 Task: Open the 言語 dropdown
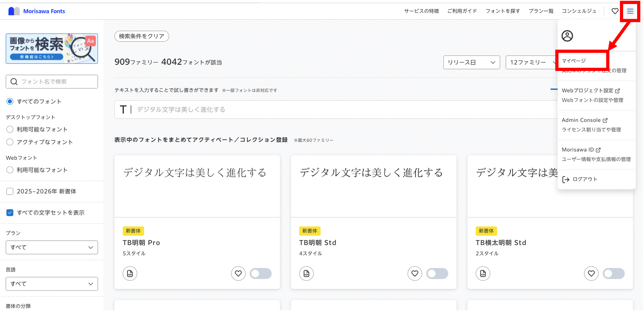(52, 284)
